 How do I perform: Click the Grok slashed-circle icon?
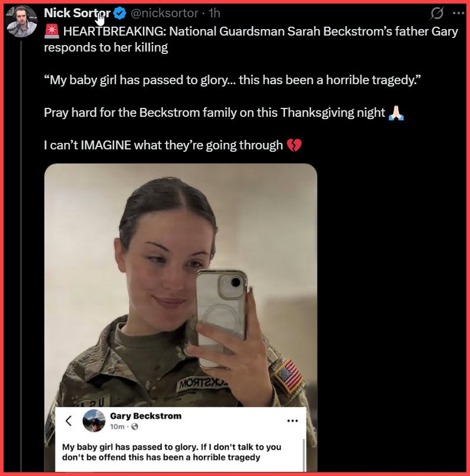437,13
